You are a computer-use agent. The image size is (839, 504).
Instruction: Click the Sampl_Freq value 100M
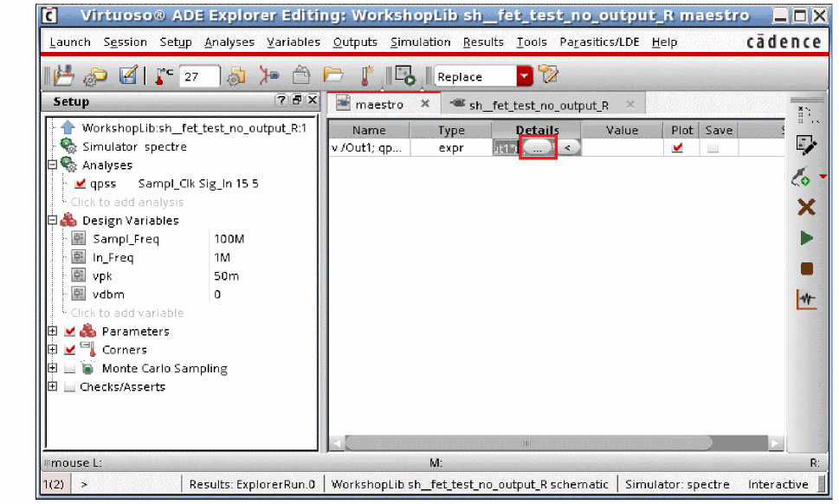(229, 239)
